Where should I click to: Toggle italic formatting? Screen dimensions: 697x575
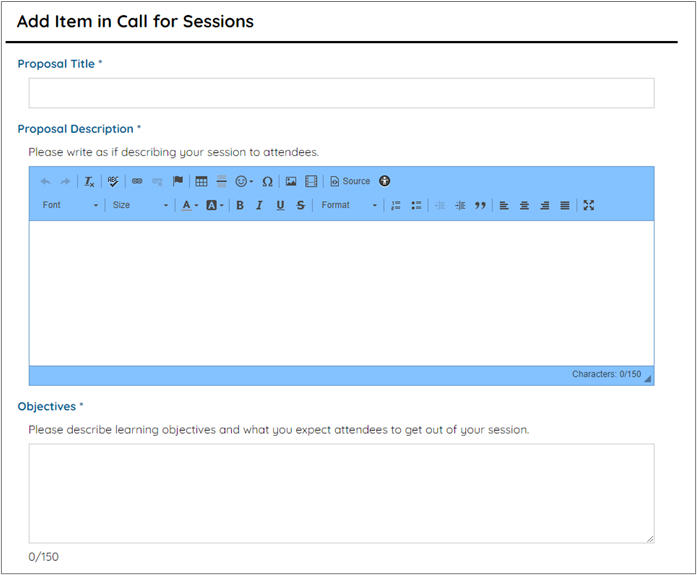[259, 205]
